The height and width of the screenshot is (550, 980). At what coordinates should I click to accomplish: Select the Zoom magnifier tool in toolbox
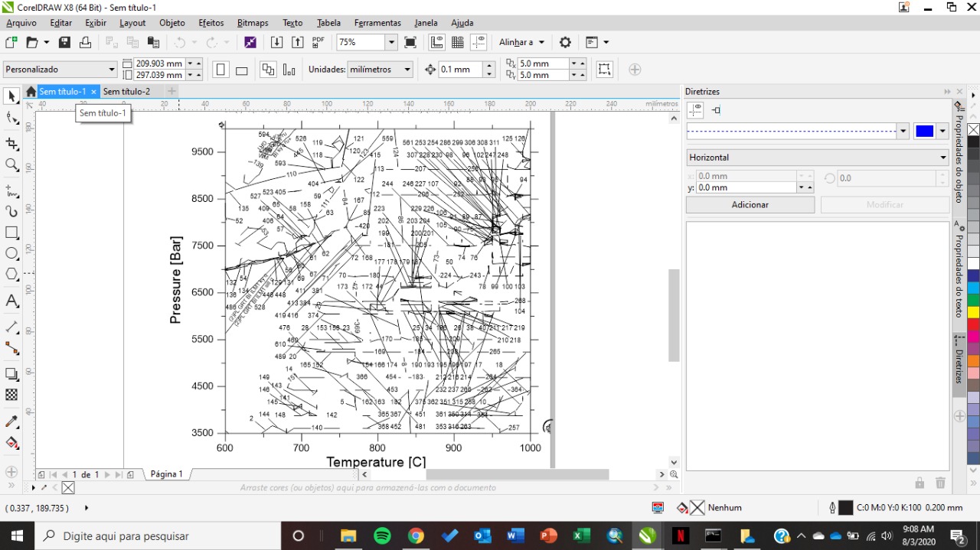point(11,165)
